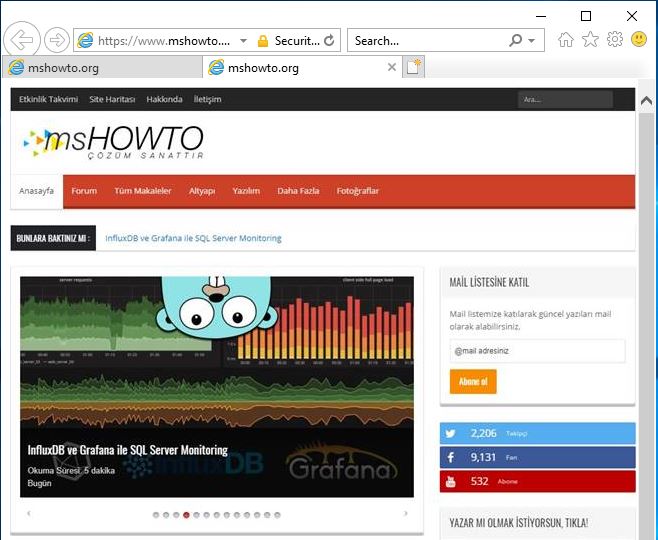
Task: Click the 'Okuma Süresi: 5 dakika' text
Action: [x=71, y=470]
